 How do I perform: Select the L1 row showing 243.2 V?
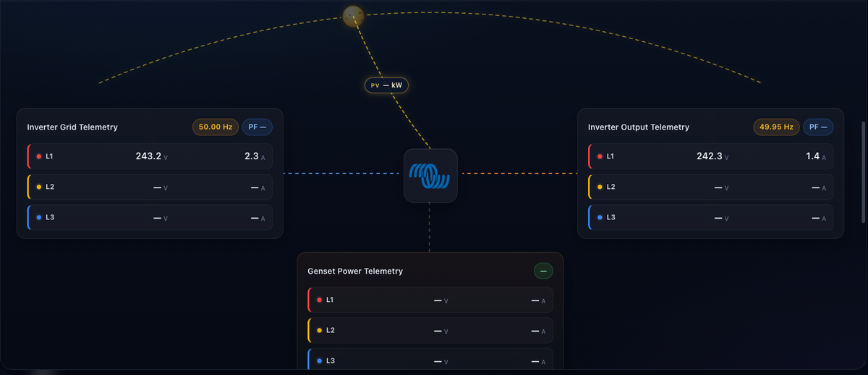coord(150,156)
